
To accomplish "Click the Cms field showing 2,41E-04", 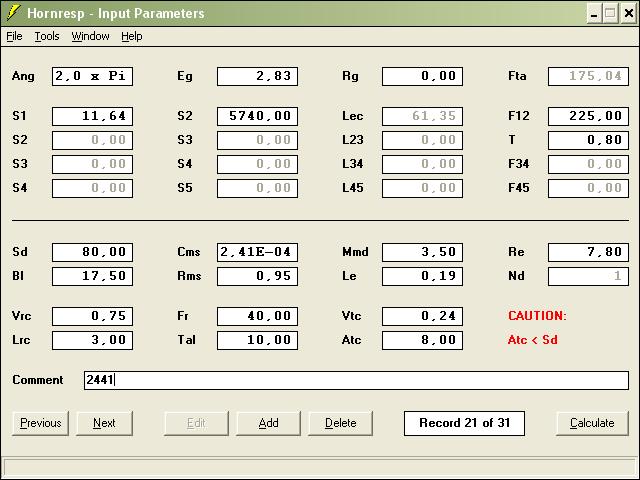I will tap(257, 252).
